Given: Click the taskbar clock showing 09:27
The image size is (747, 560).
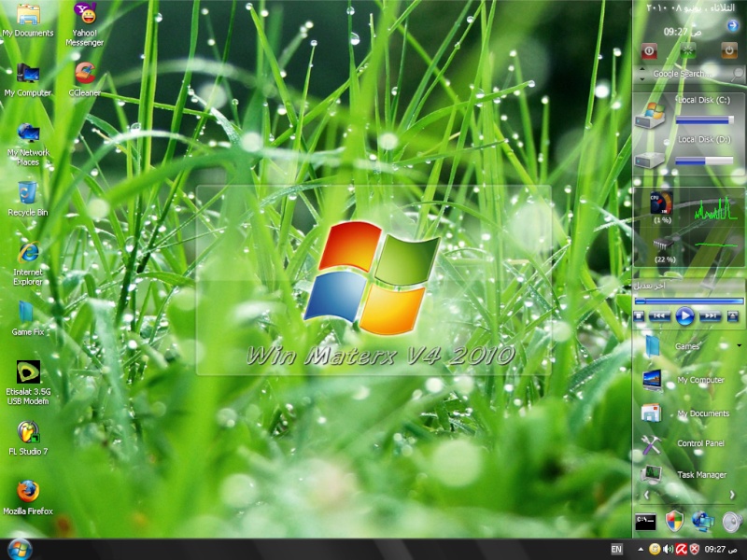Looking at the screenshot, I should [722, 550].
